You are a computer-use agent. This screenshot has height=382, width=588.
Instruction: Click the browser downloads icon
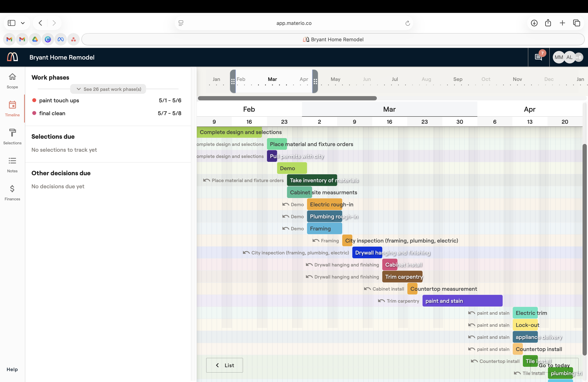pyautogui.click(x=534, y=23)
